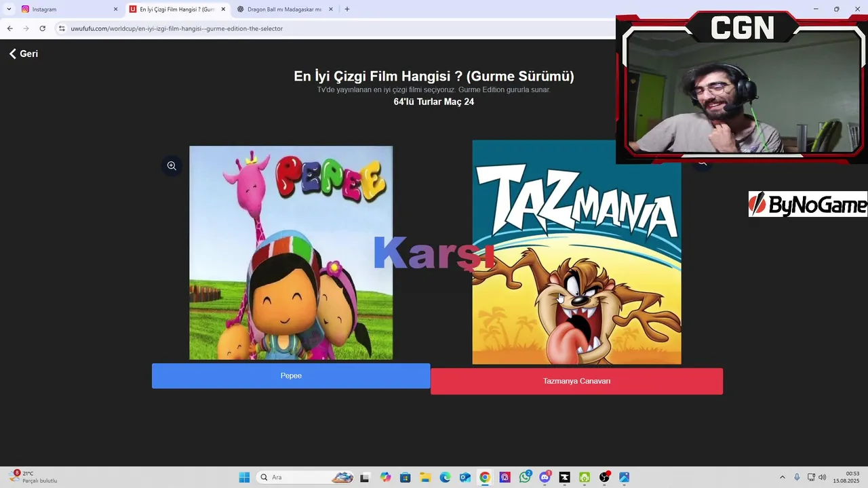The width and height of the screenshot is (868, 488).
Task: Open Task View on taskbar
Action: (365, 477)
